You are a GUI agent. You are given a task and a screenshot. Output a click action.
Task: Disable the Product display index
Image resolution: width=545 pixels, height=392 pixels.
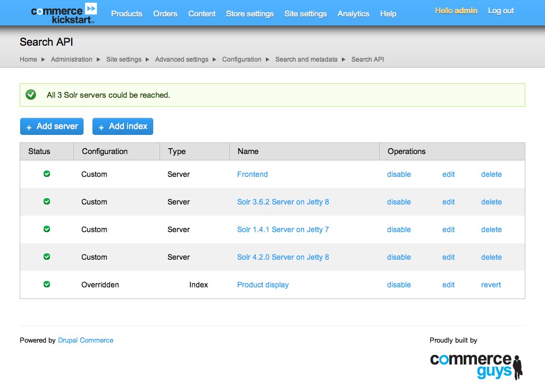point(399,285)
